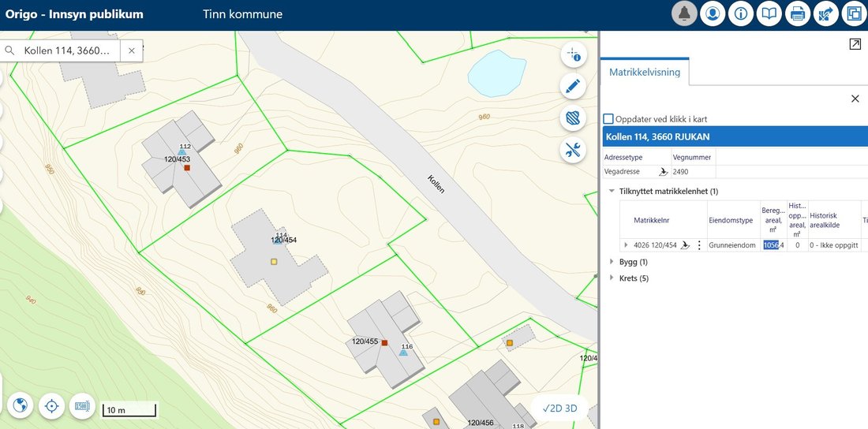
Task: Center map on my location
Action: click(x=51, y=406)
